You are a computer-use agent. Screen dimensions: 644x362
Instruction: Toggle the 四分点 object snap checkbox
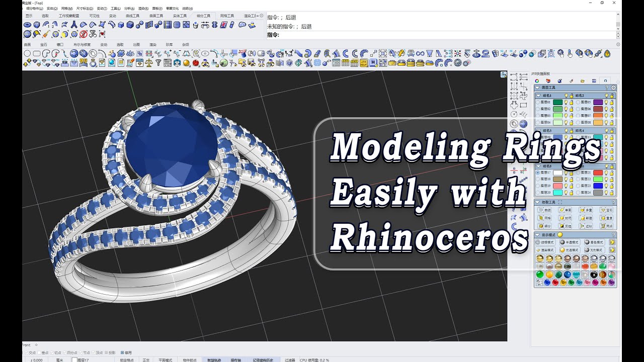pyautogui.click(x=64, y=352)
